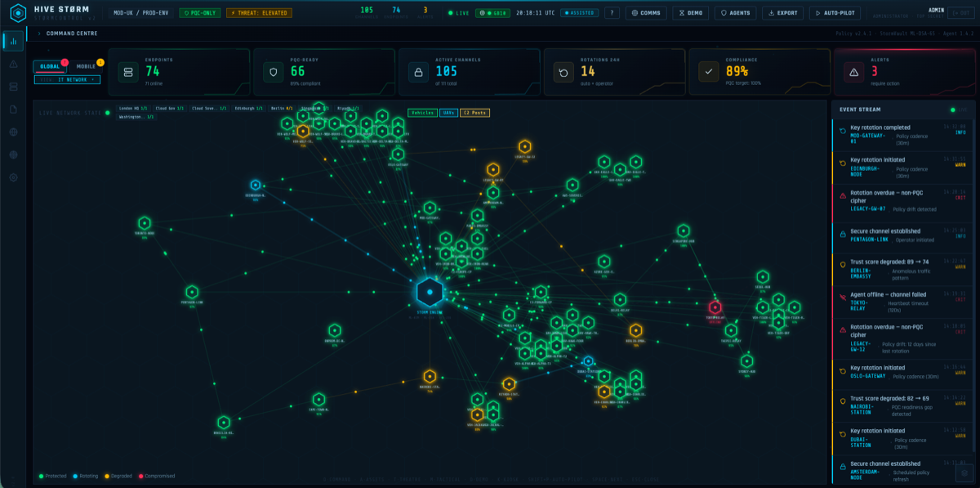980x488 pixels.
Task: Click the Alerts warning triangle icon
Action: 853,73
